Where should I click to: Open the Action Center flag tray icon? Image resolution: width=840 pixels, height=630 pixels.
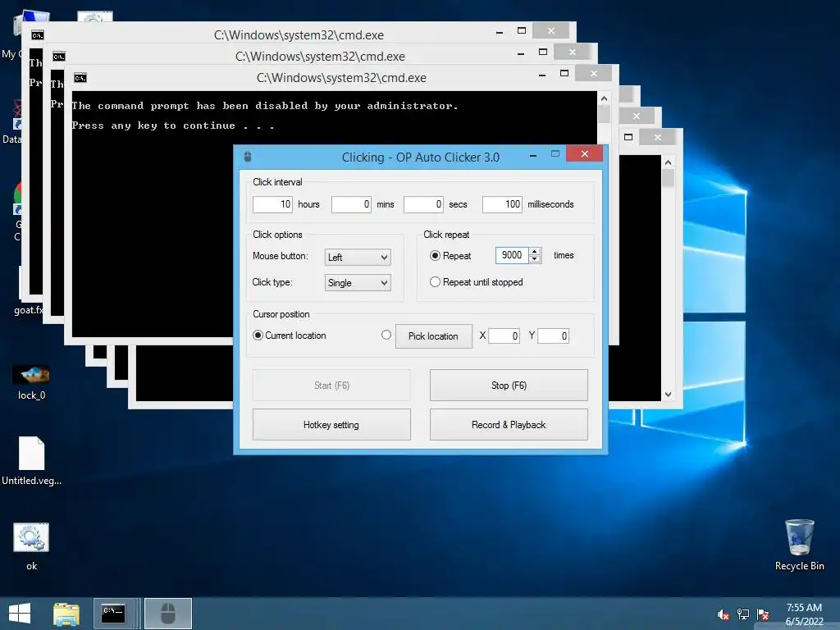pyautogui.click(x=763, y=614)
